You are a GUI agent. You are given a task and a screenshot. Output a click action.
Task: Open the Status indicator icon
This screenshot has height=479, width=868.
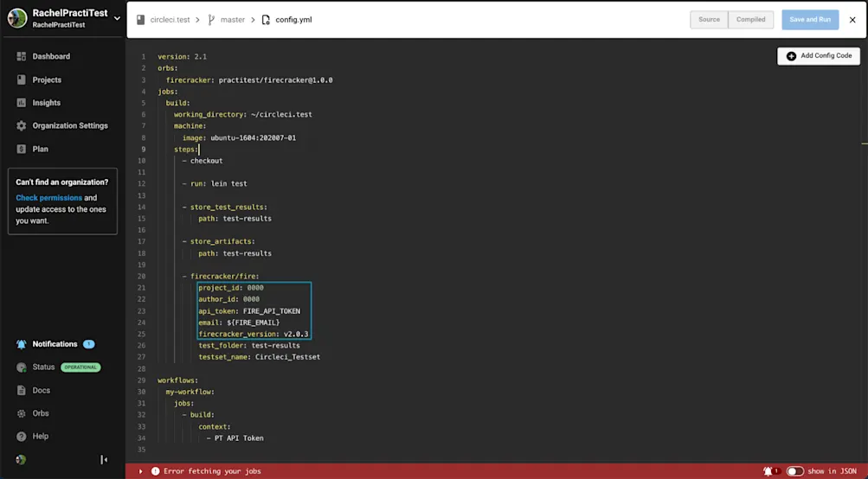click(x=21, y=367)
